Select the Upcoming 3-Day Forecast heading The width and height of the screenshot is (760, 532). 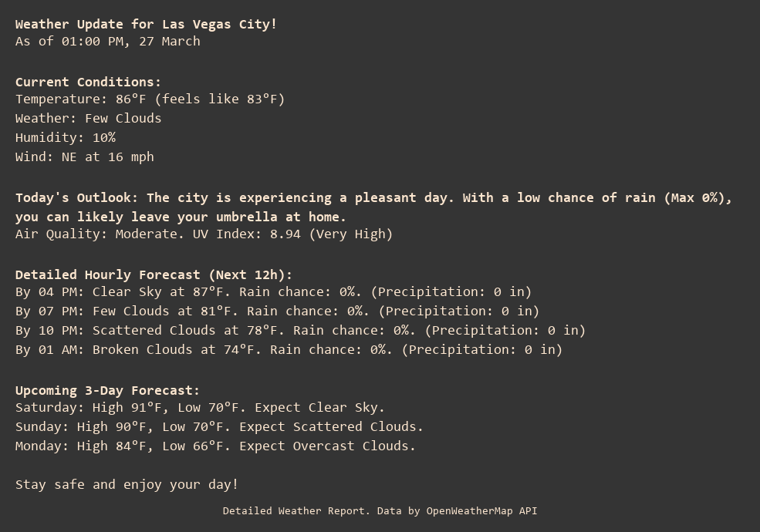(107, 390)
